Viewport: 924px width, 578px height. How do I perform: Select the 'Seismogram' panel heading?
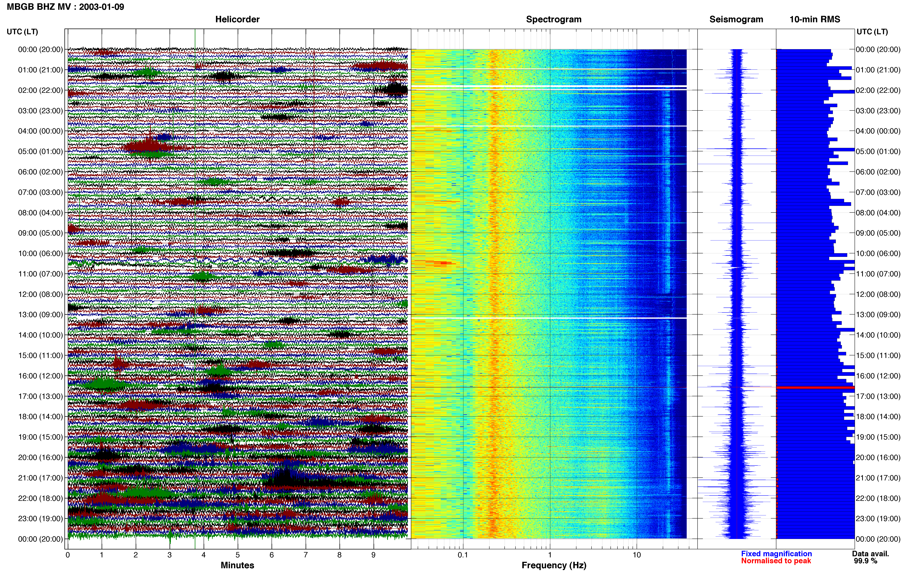coord(736,20)
